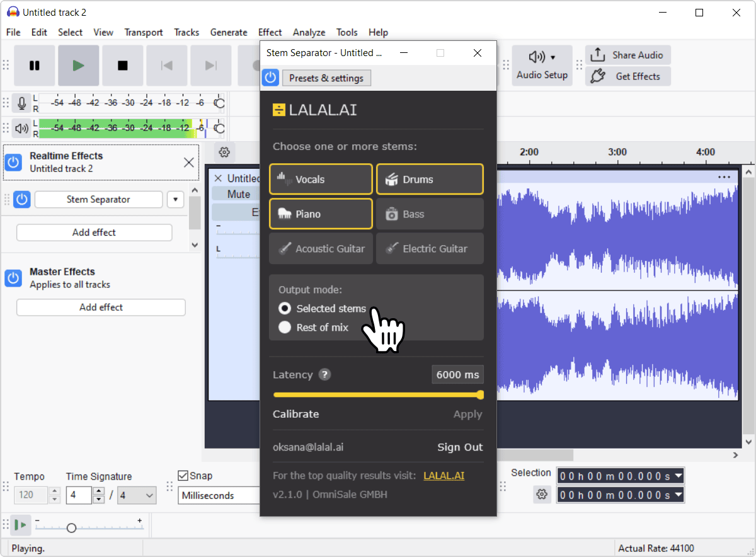Open the Milliseconds snap dropdown

[x=219, y=495]
